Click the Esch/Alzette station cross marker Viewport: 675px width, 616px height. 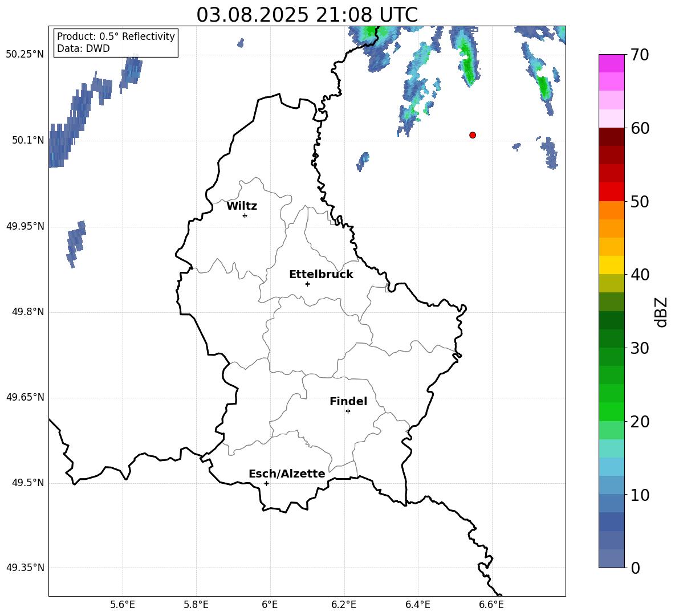266,483
